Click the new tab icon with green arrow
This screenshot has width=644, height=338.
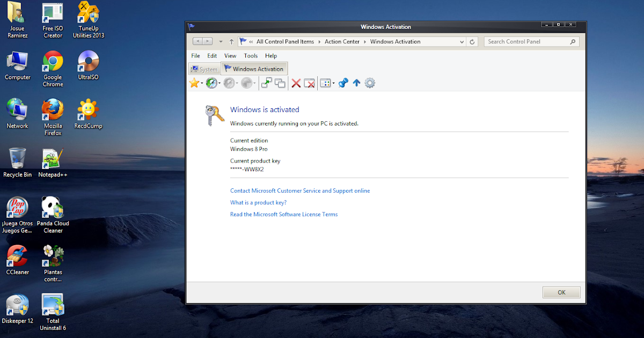click(x=266, y=83)
